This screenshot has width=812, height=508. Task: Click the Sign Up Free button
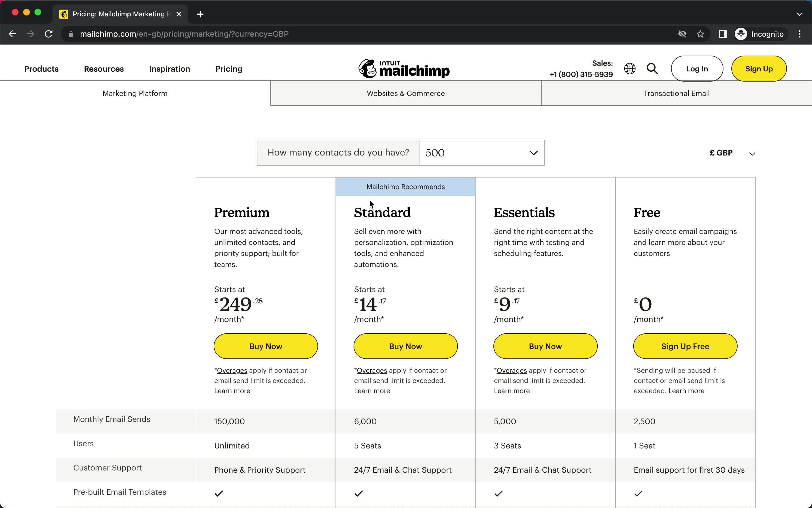(x=685, y=346)
